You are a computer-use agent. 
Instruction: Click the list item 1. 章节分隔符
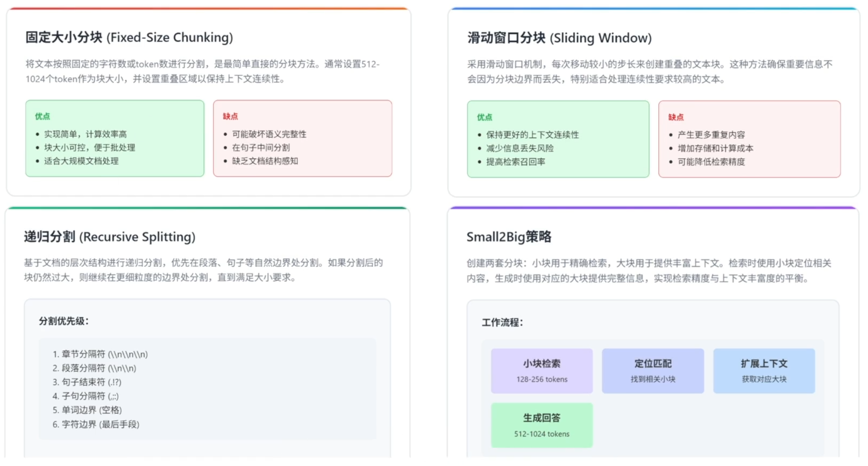pyautogui.click(x=100, y=354)
